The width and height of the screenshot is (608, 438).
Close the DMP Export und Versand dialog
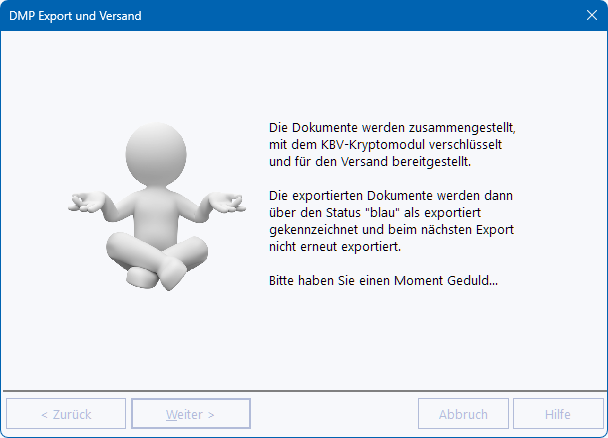coord(590,15)
